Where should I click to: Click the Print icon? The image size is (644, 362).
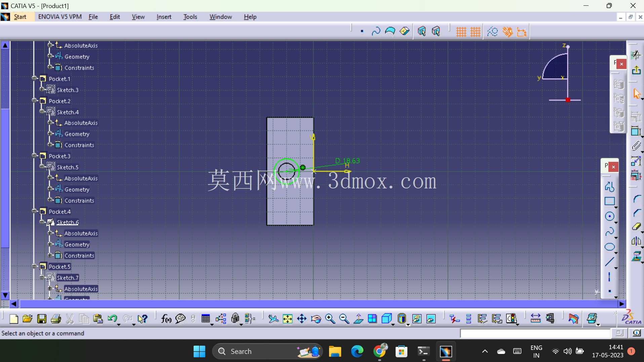click(56, 319)
